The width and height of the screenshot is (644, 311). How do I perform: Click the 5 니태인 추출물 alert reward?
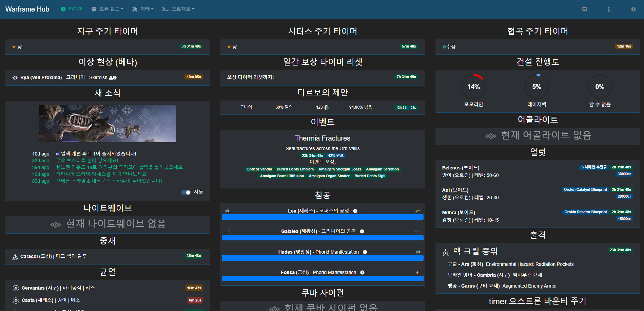594,167
